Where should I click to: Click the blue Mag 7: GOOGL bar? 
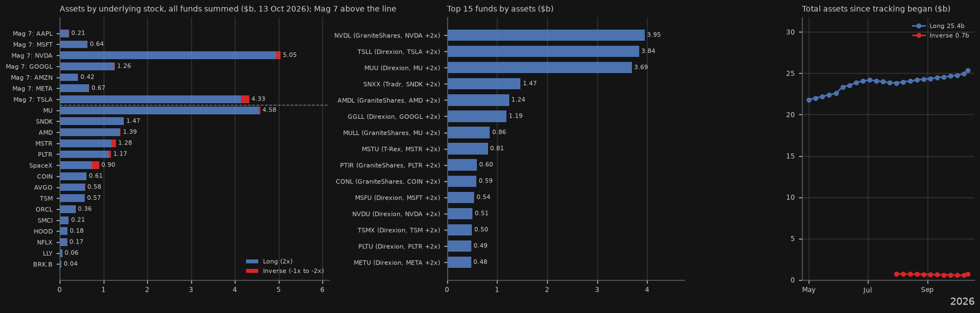pyautogui.click(x=87, y=66)
